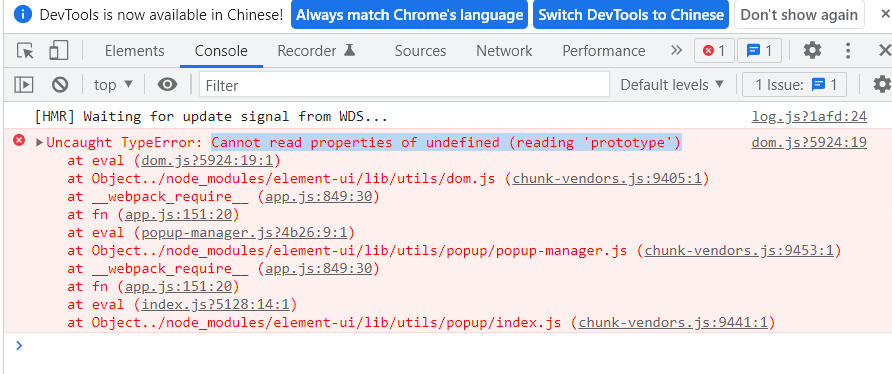This screenshot has height=374, width=892.
Task: Click the eye icon for live expression
Action: 167,85
